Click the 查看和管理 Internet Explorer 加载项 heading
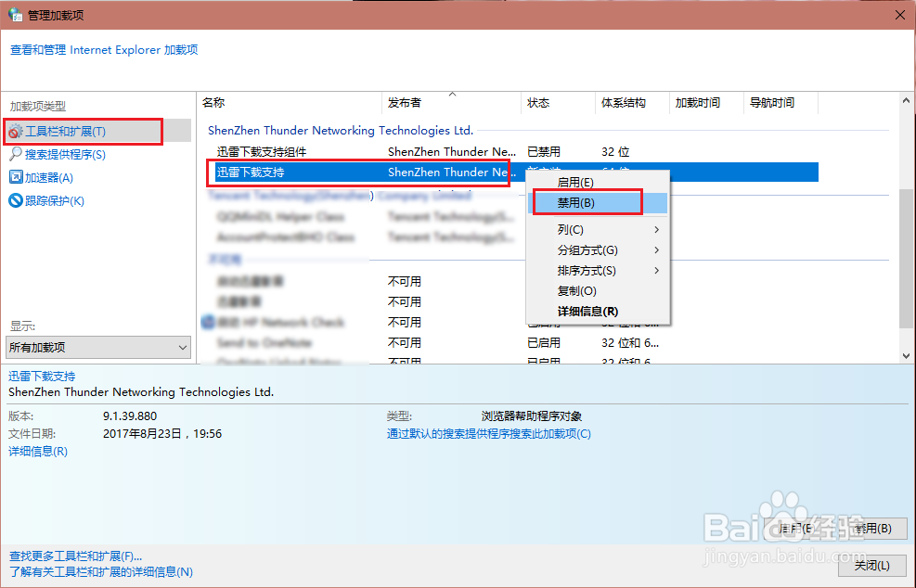Screen dimensions: 916x588 (x=104, y=50)
